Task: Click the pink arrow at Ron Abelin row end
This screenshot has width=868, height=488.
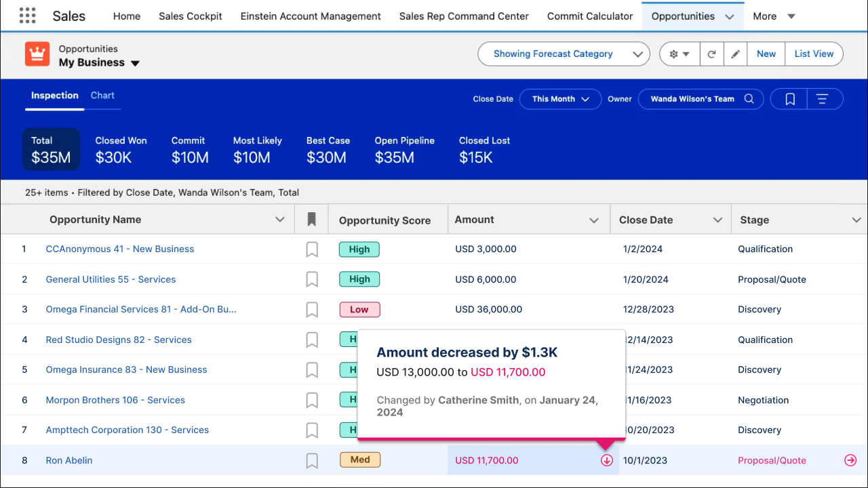Action: (x=850, y=460)
